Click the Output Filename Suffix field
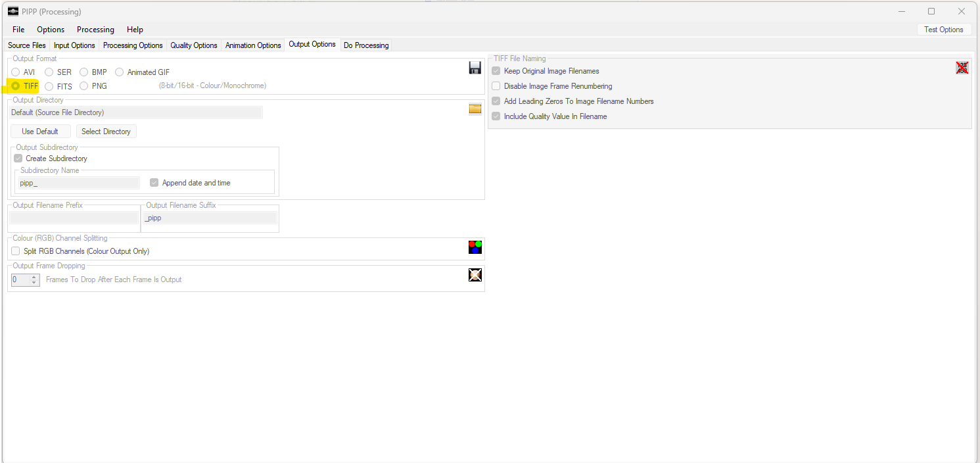Screen dimensions: 980x463 pyautogui.click(x=210, y=218)
